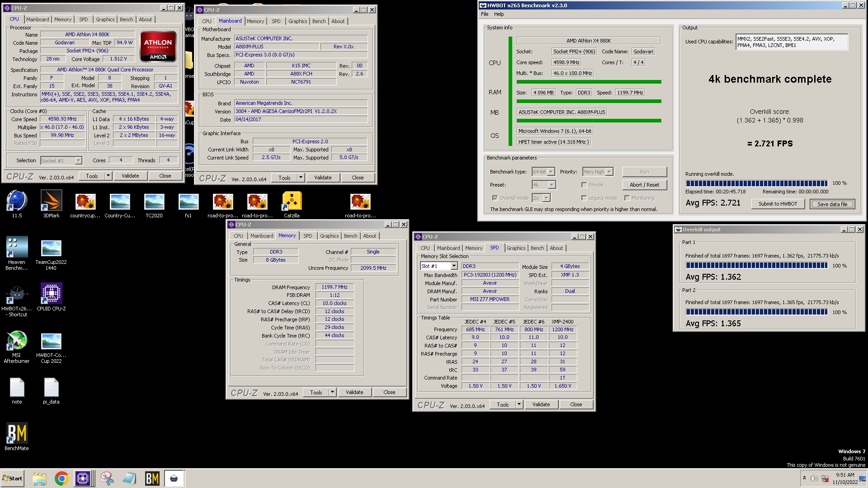The width and height of the screenshot is (868, 488).
Task: Open Google Chrome from the taskbar
Action: coord(61,479)
